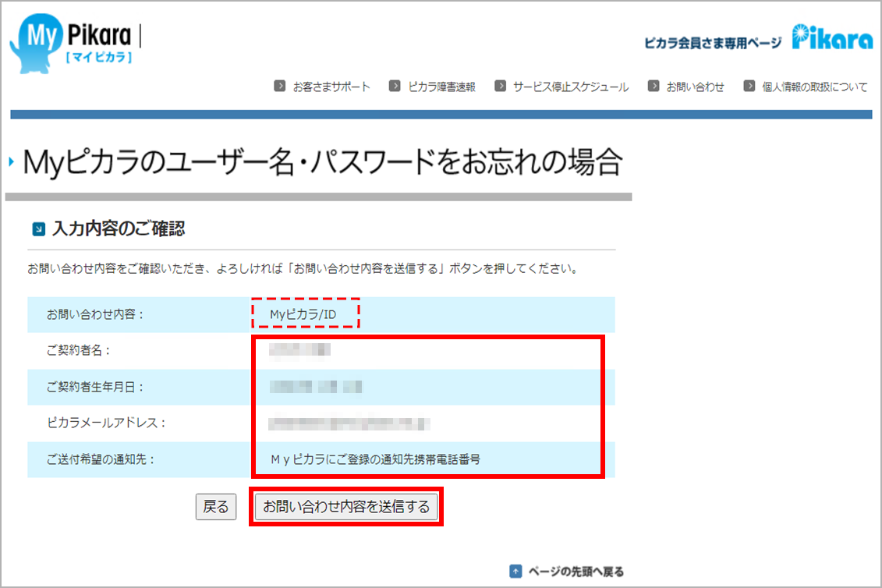
Task: Click the arrow icon beside お客さまサポート
Action: [x=279, y=86]
